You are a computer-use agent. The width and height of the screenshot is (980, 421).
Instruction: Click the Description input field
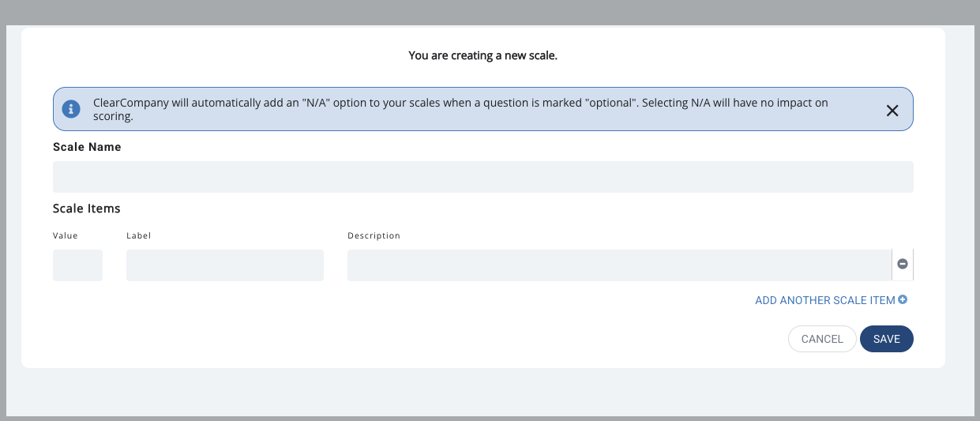click(x=620, y=265)
